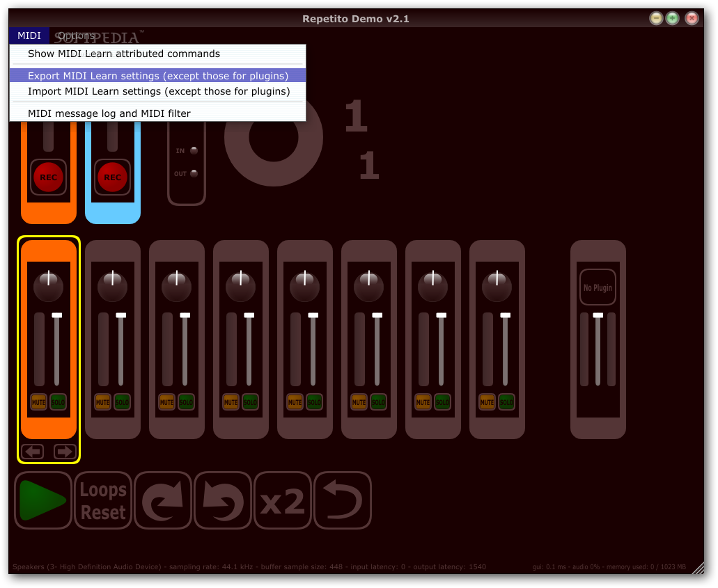Click the yellow minimize window button
The height and width of the screenshot is (588, 718).
(656, 18)
